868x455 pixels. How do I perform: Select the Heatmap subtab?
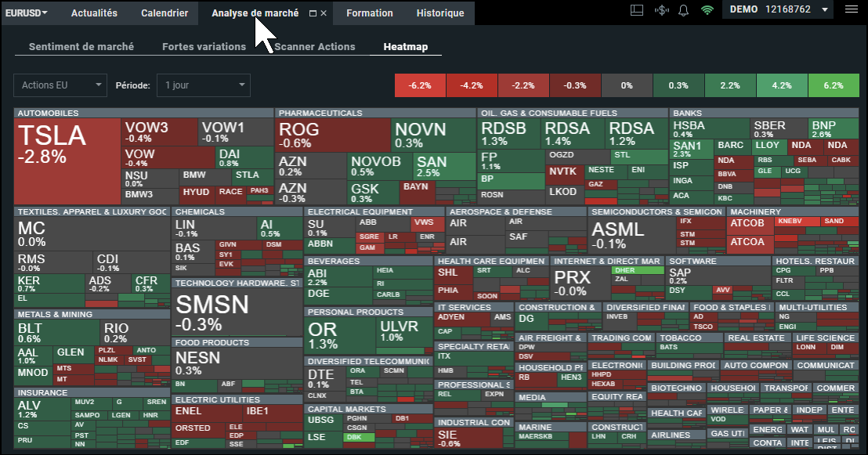(406, 47)
